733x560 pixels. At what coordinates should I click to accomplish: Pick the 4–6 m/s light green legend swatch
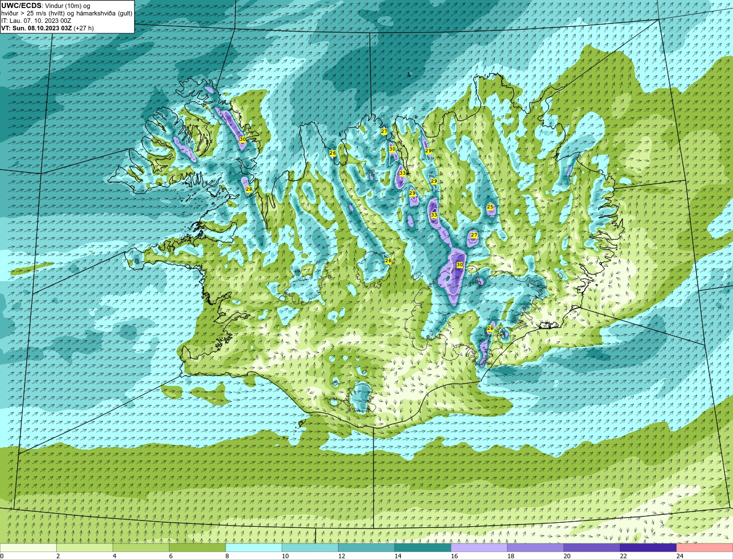141,547
